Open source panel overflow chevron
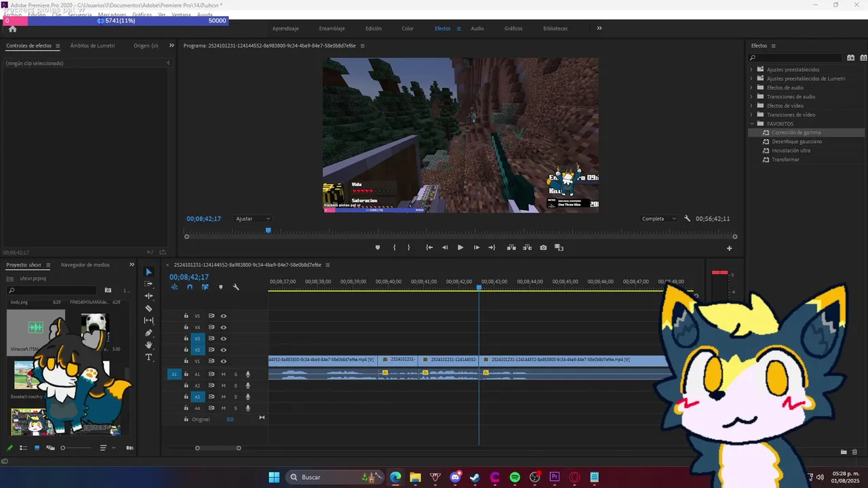This screenshot has height=488, width=868. [171, 45]
